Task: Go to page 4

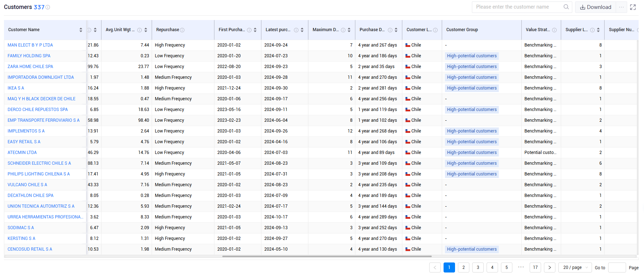Action: 492,267
